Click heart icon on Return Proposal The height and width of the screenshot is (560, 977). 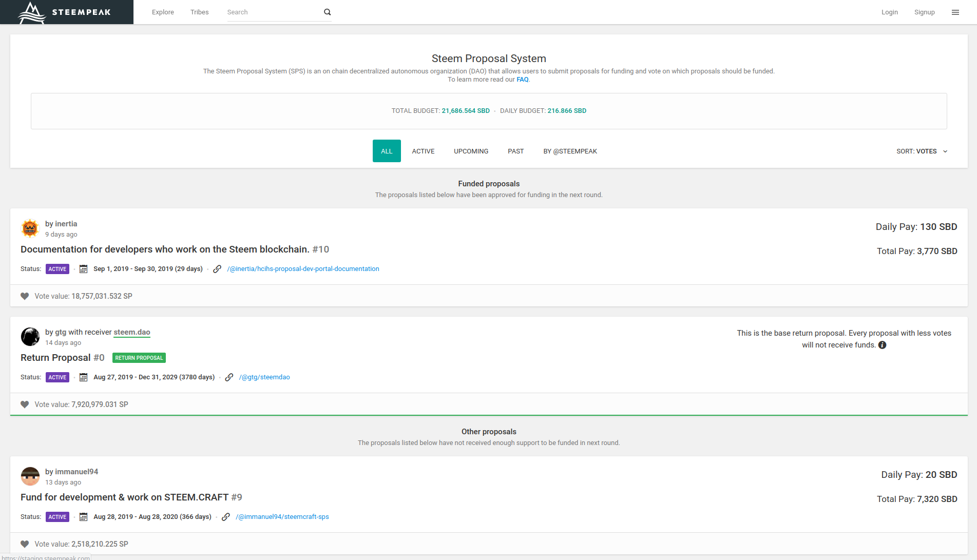click(25, 404)
